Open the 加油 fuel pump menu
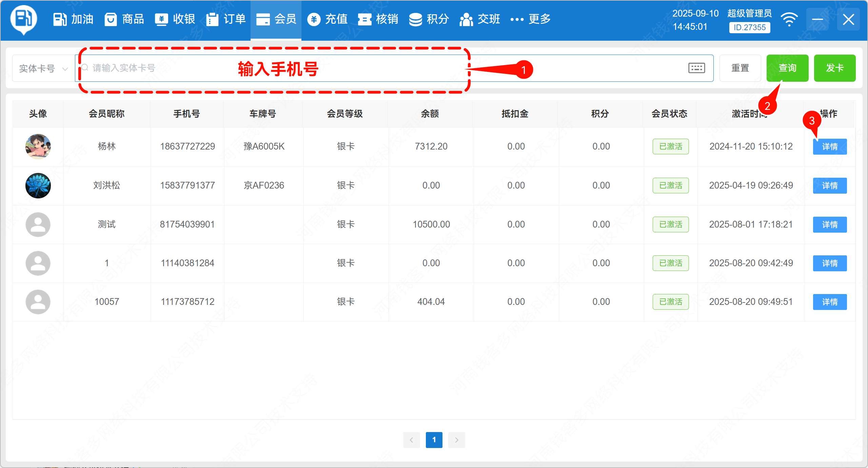Viewport: 868px width, 468px height. coord(73,19)
